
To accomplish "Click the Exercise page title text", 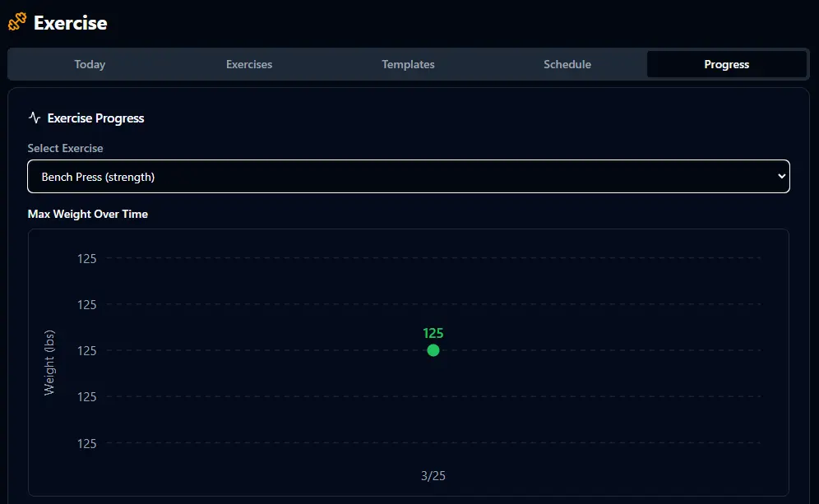I will tap(70, 23).
